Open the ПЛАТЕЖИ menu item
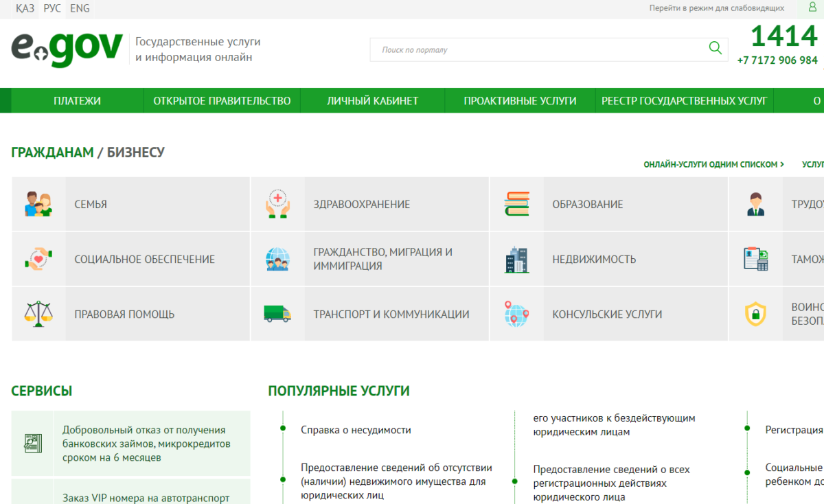The width and height of the screenshot is (824, 504). pyautogui.click(x=77, y=101)
